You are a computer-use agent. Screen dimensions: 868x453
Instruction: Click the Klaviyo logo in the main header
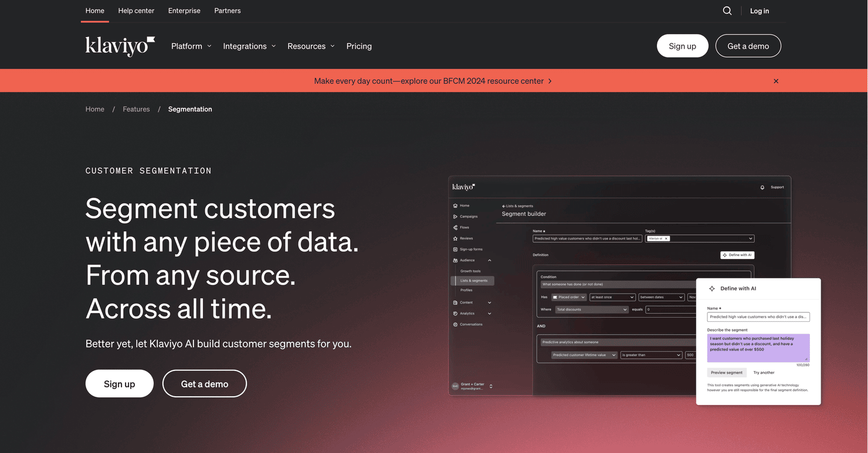(120, 46)
